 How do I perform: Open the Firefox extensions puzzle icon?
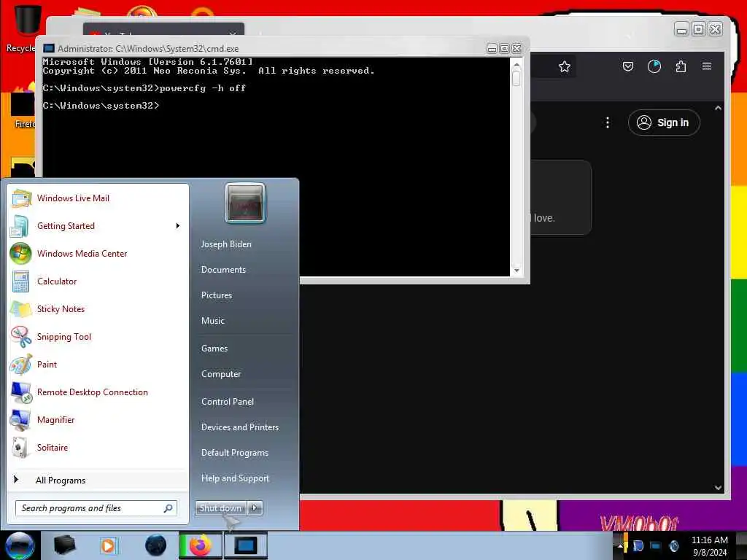[x=681, y=66]
